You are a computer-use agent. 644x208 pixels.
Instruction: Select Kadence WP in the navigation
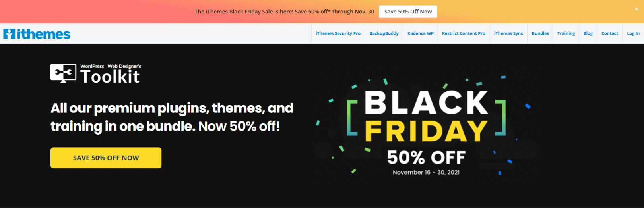[420, 33]
